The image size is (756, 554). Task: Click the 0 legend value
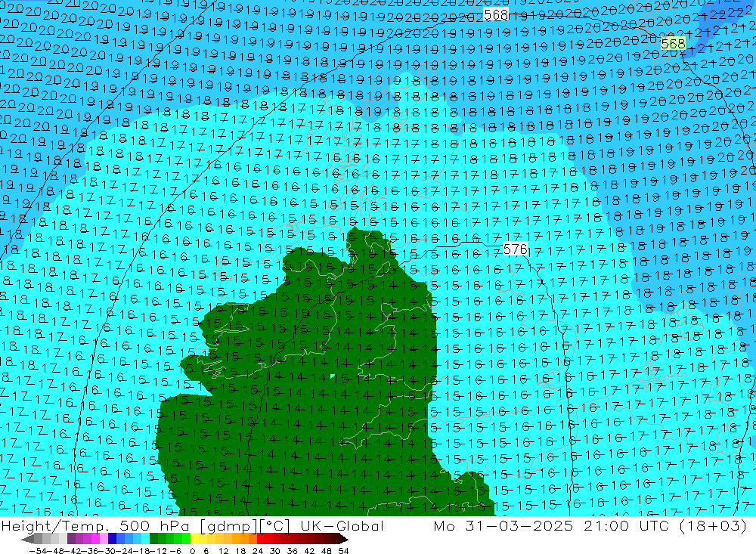point(192,551)
